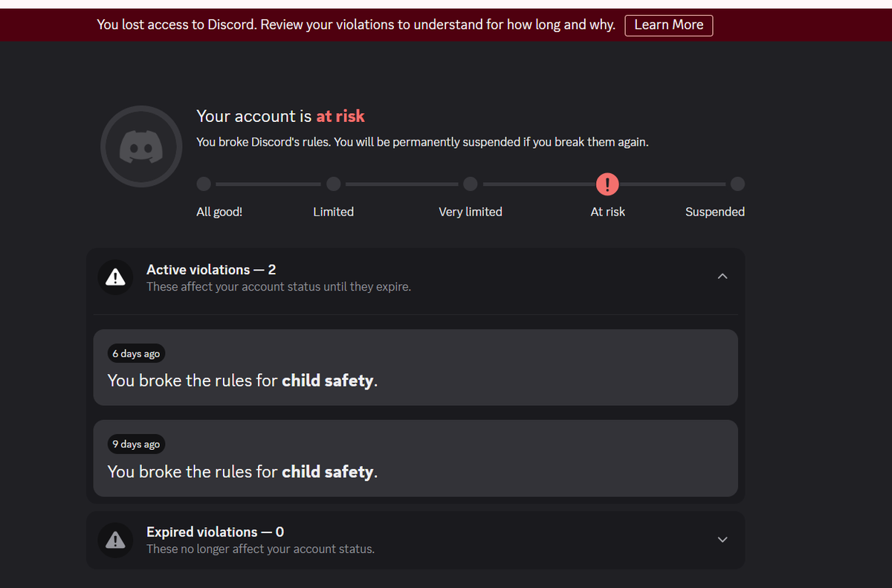Click the 'Very limited' label

tap(471, 212)
